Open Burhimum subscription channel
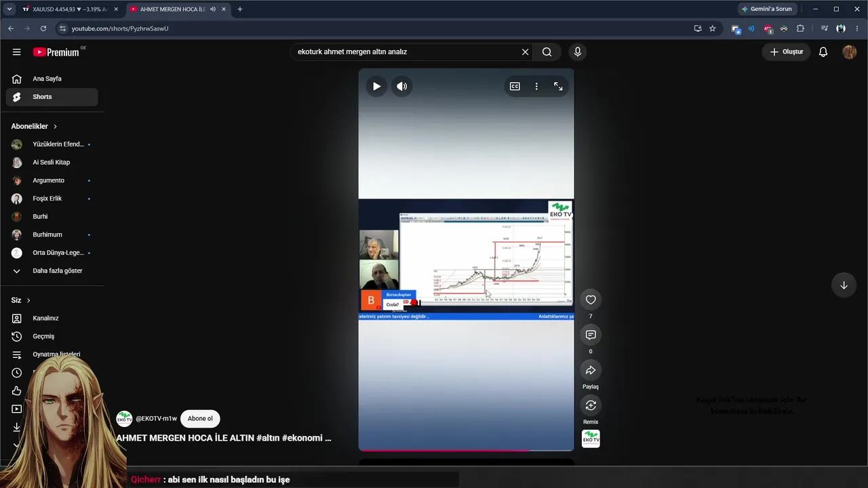 click(x=52, y=235)
